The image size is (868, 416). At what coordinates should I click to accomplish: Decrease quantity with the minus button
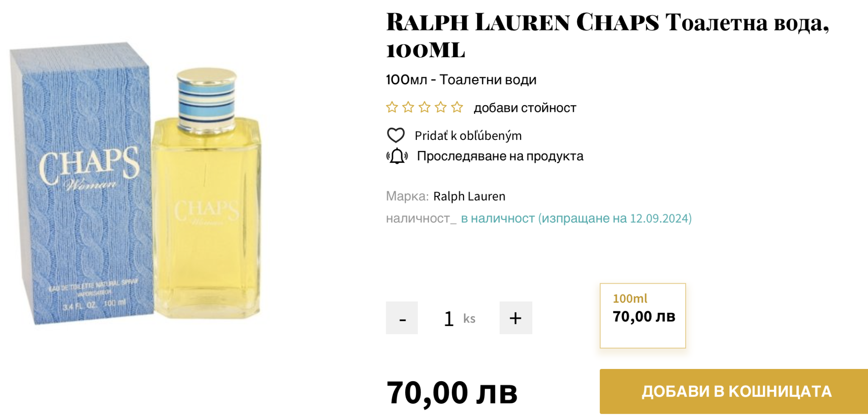[x=402, y=318]
